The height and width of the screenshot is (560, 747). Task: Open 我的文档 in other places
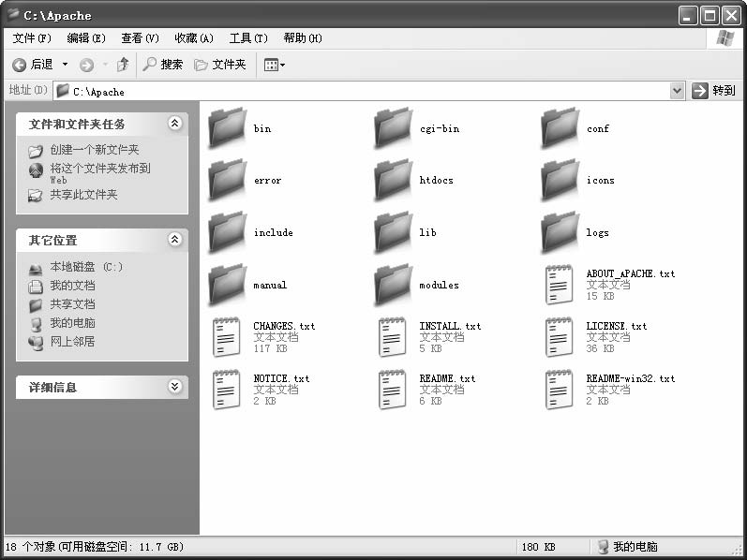click(72, 286)
